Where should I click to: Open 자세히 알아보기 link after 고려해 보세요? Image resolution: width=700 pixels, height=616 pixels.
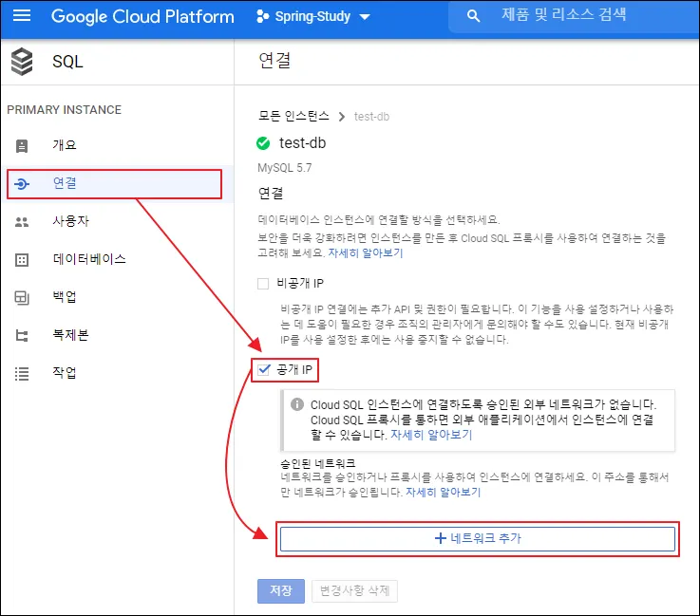tap(366, 252)
